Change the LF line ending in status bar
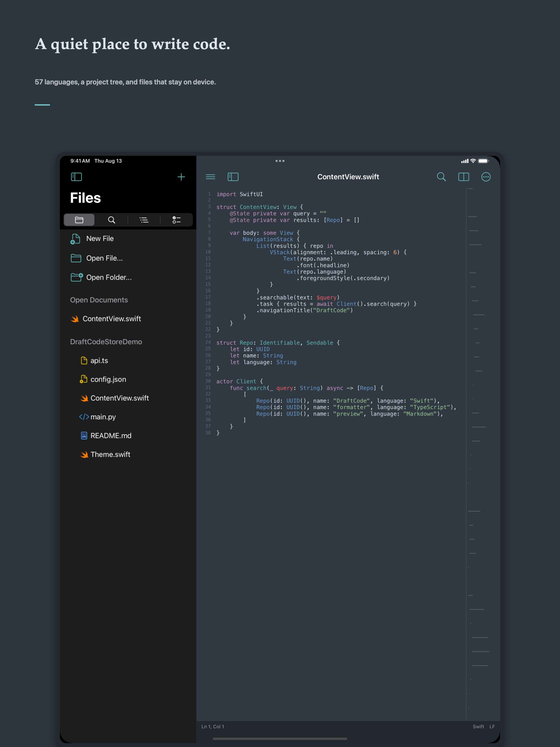Viewport: 560px width, 747px height. pyautogui.click(x=492, y=726)
